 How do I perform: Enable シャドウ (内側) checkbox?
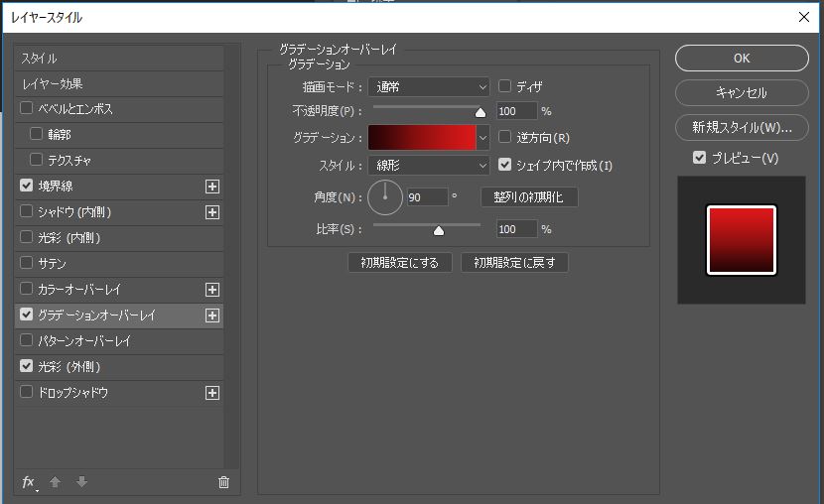click(x=26, y=210)
